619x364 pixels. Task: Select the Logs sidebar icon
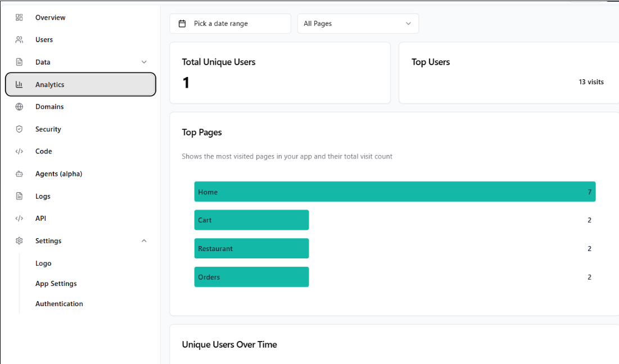point(19,195)
